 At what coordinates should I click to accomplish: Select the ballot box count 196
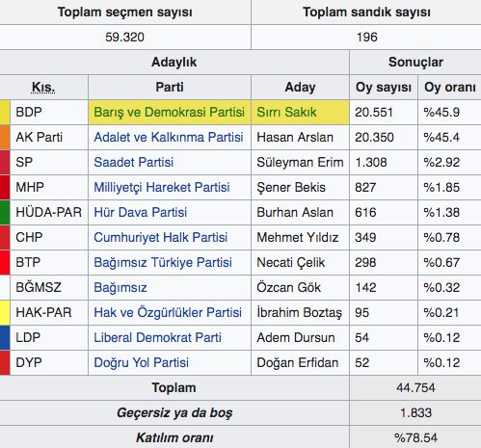click(x=366, y=38)
